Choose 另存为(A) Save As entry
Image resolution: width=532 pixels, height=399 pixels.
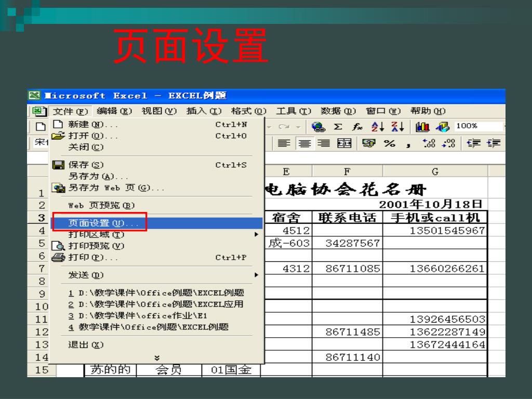pyautogui.click(x=156, y=177)
